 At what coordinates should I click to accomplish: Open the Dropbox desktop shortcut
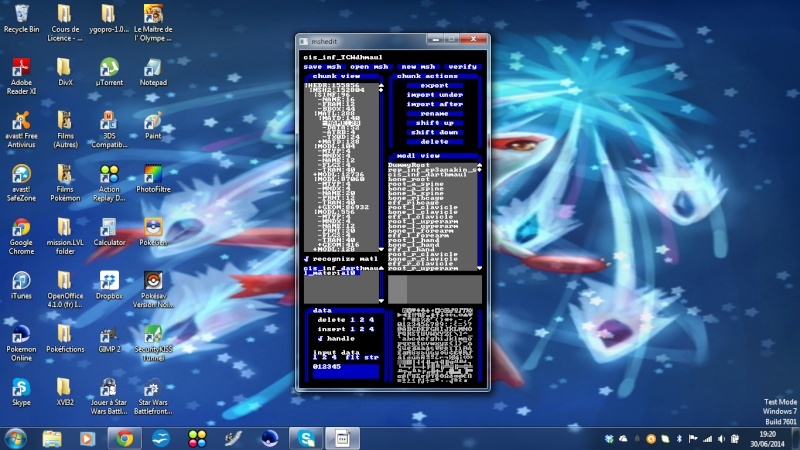[x=109, y=285]
